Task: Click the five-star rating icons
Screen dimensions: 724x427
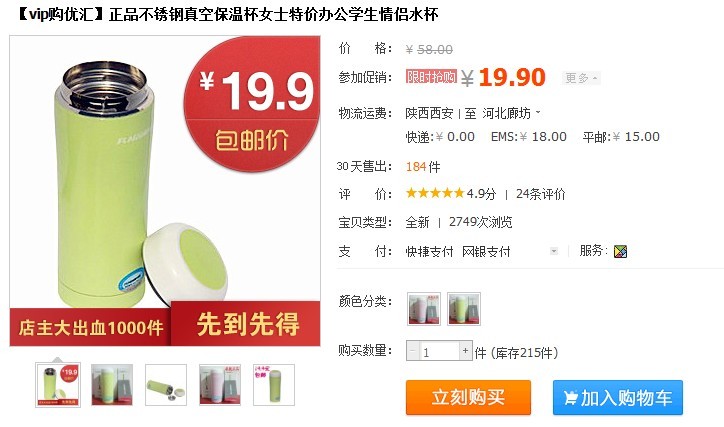Action: pyautogui.click(x=434, y=193)
